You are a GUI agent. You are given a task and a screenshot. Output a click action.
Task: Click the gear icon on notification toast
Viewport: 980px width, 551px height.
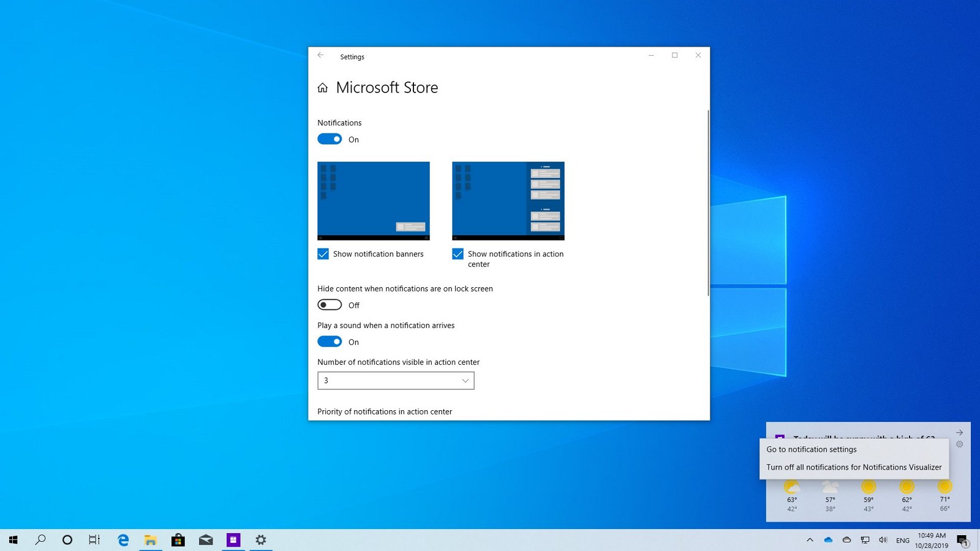[960, 444]
